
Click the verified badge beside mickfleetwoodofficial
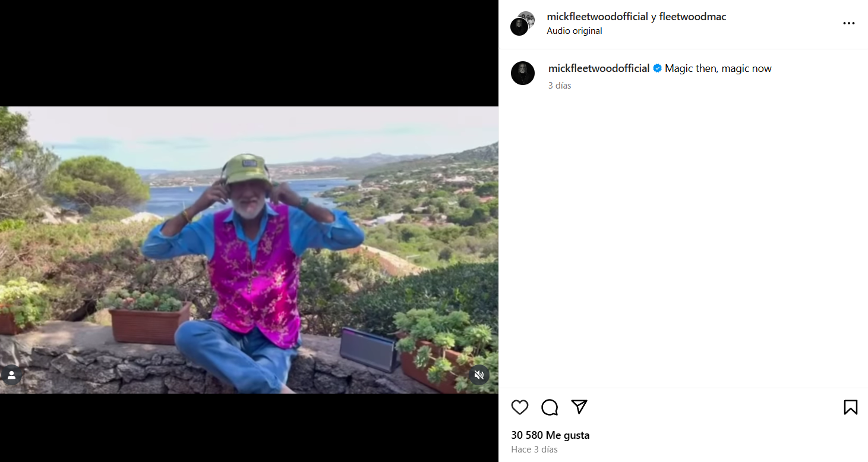click(658, 68)
